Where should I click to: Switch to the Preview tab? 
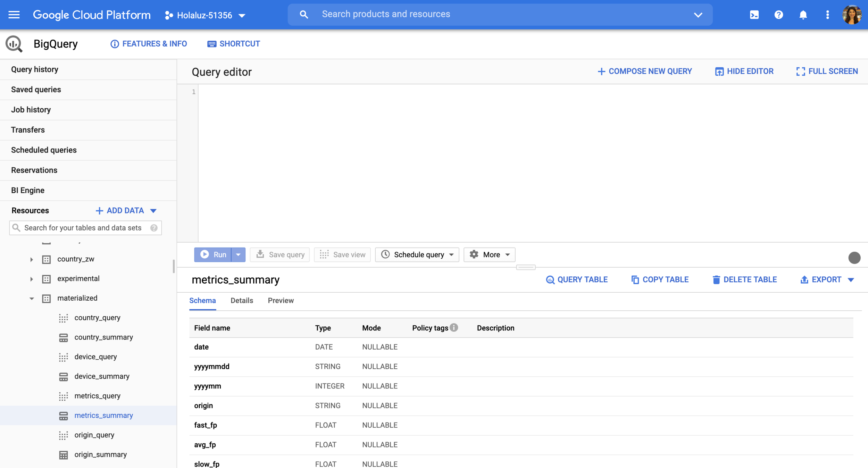point(281,300)
